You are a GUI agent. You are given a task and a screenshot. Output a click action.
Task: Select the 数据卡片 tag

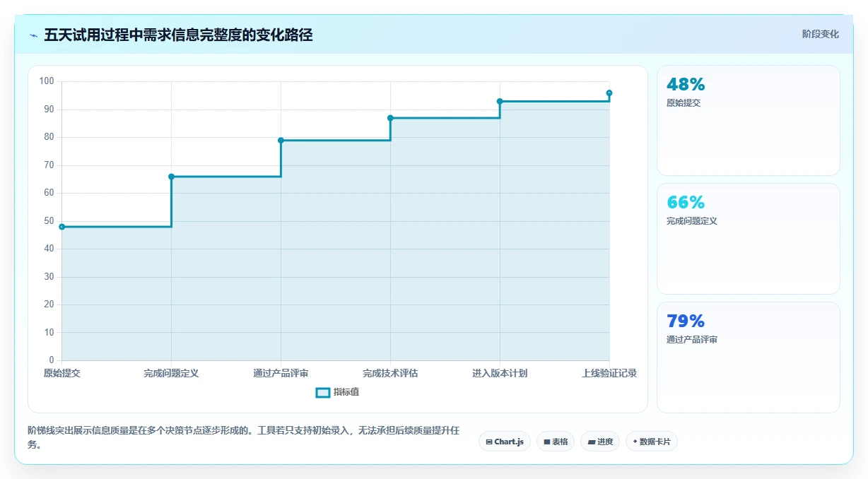click(652, 442)
